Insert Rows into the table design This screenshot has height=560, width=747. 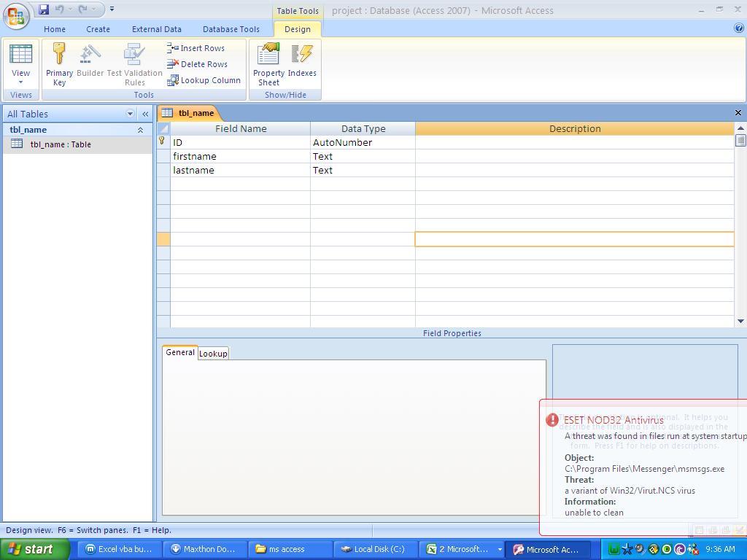point(196,48)
